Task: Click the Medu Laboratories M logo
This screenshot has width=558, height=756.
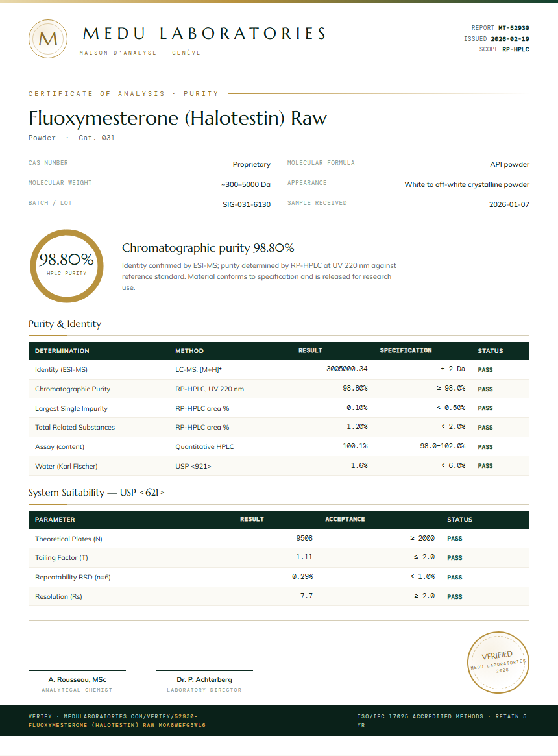Action: click(48, 39)
